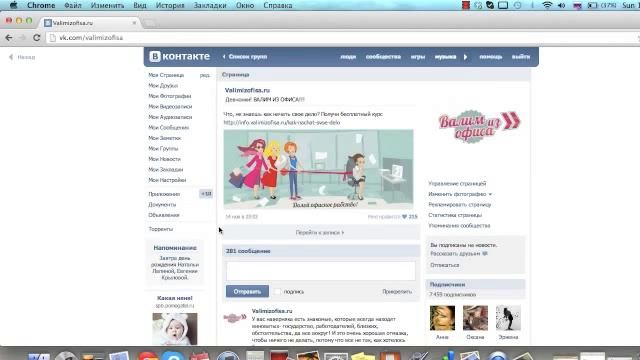Open the Закладки menu
Screen dimensions: 640x360
tap(210, 5)
